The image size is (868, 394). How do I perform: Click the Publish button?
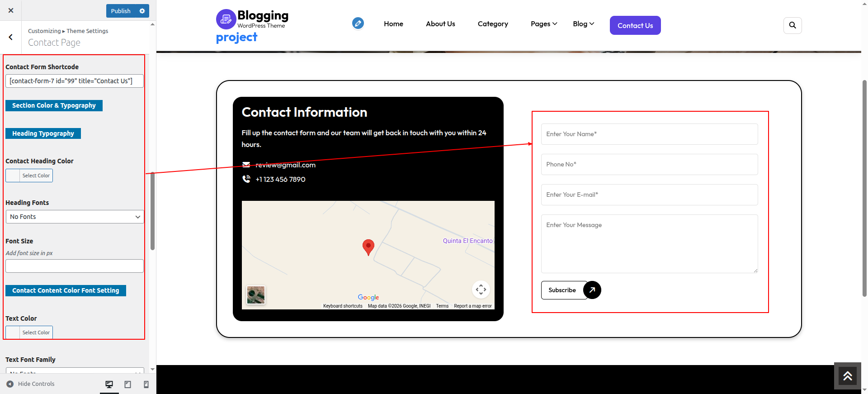click(121, 11)
